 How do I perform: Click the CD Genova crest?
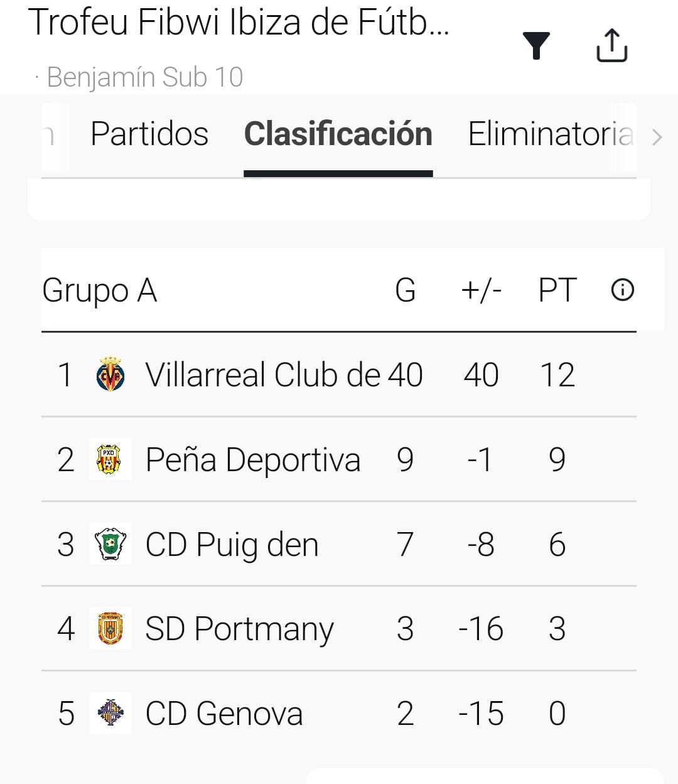(x=110, y=713)
